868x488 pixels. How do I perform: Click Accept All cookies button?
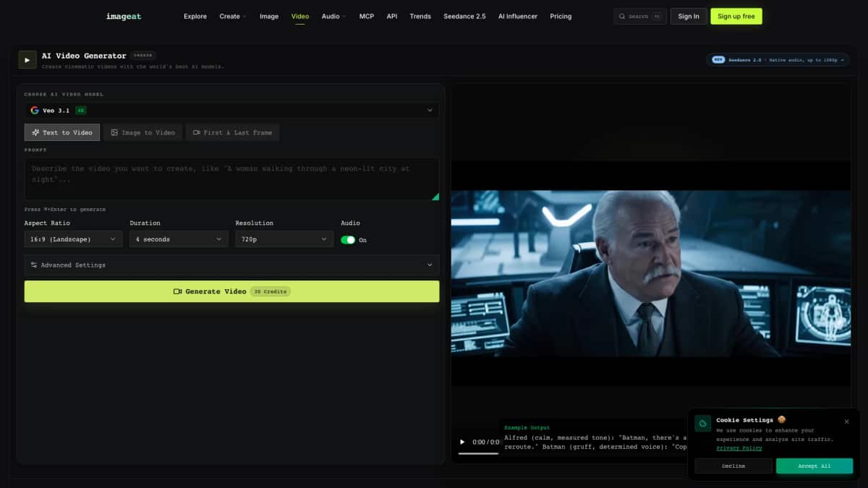814,466
